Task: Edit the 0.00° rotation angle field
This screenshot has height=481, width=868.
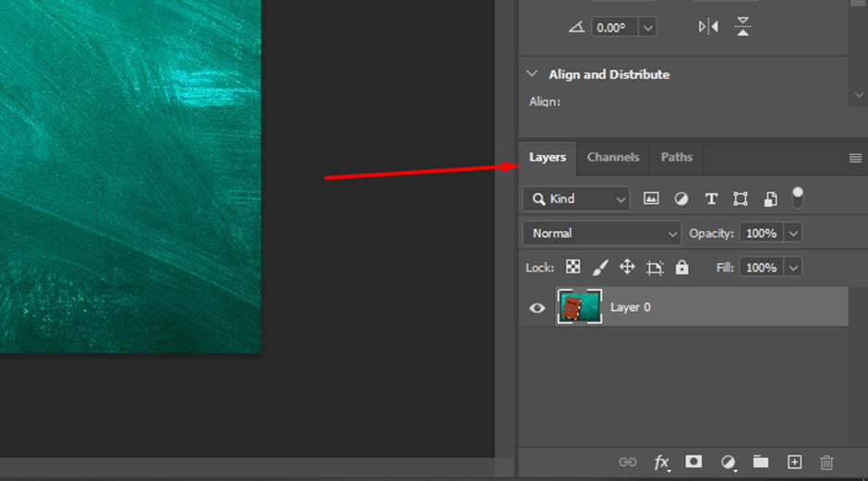Action: (614, 27)
